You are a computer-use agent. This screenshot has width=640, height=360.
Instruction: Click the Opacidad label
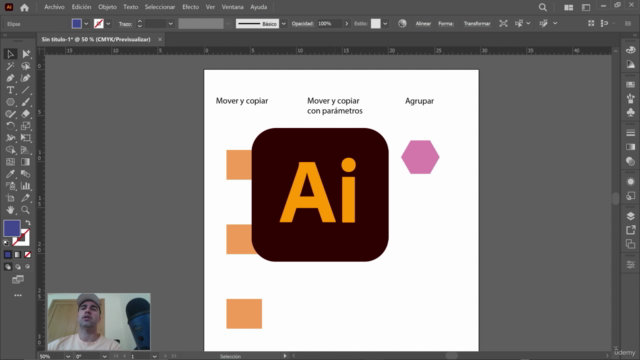point(302,24)
